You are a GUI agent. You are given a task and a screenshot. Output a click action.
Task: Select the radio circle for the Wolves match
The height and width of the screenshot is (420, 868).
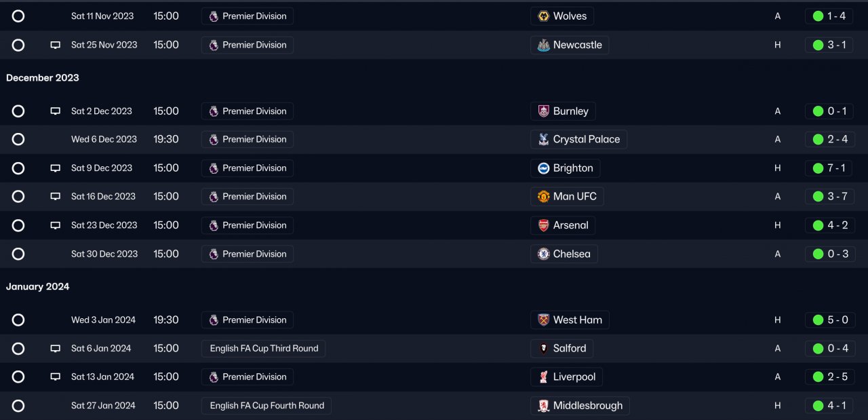(18, 16)
